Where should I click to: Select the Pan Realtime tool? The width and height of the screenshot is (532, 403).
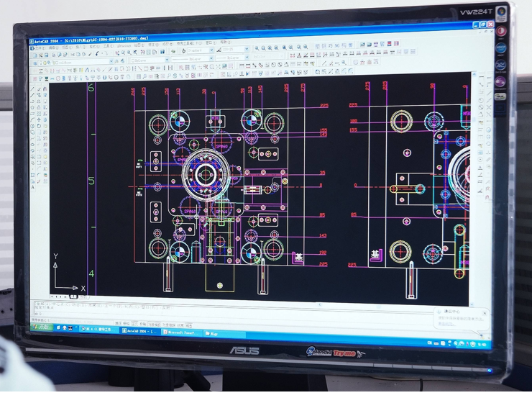117,53
